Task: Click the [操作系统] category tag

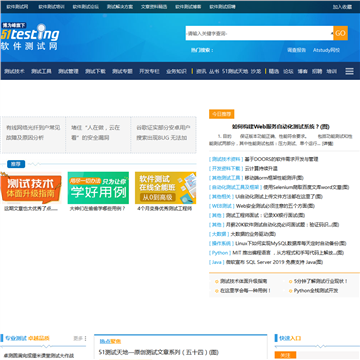Action: [x=221, y=243]
